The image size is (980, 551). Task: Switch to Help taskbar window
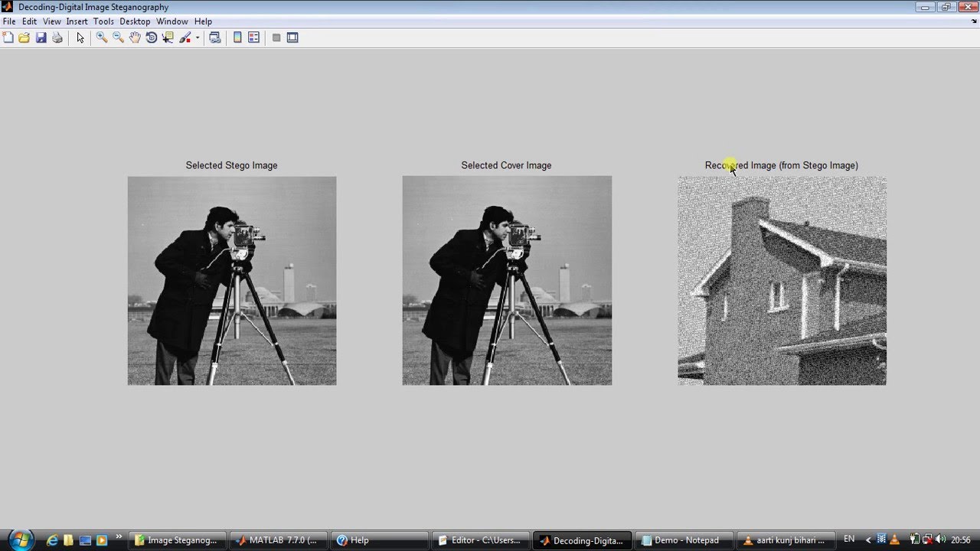[380, 540]
